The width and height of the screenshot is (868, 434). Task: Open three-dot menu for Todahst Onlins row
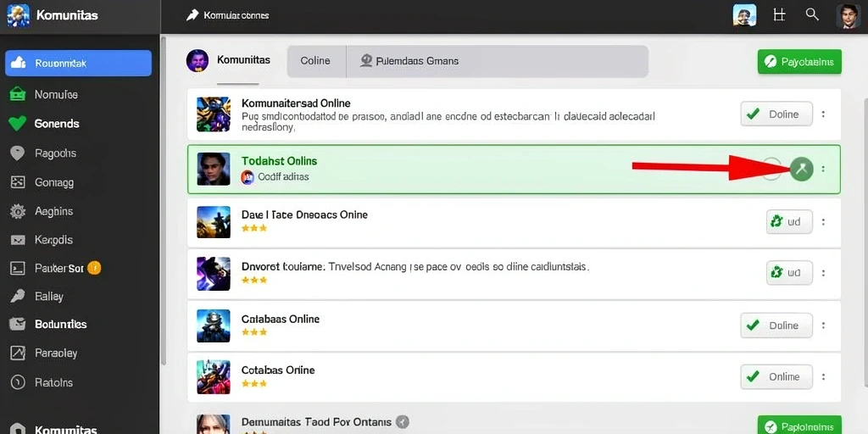tap(823, 169)
